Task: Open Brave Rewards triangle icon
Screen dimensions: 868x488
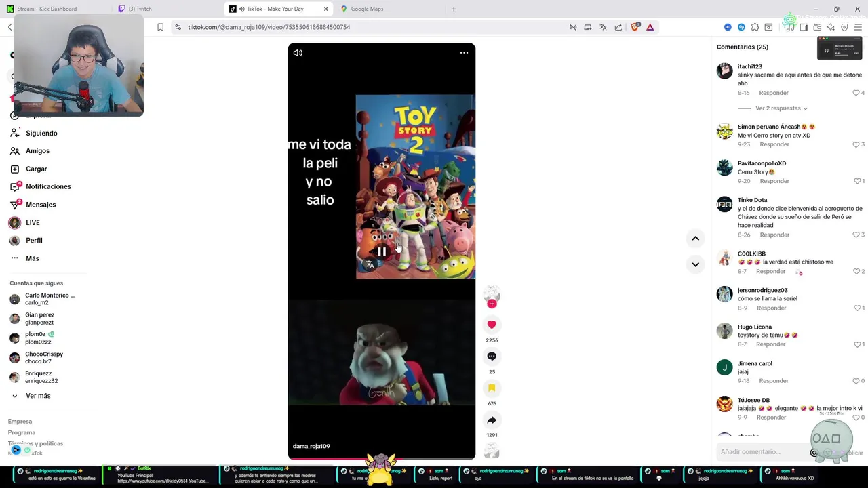Action: pos(650,27)
